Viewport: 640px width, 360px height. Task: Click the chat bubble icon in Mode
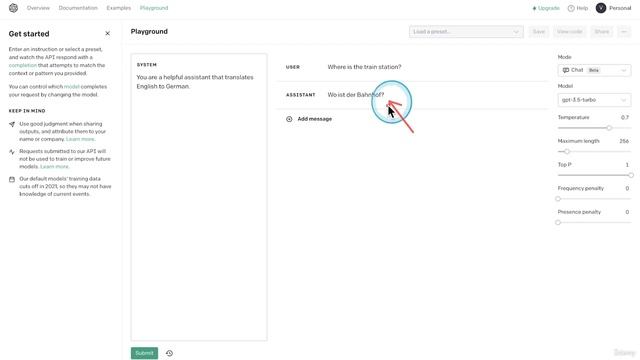click(566, 70)
